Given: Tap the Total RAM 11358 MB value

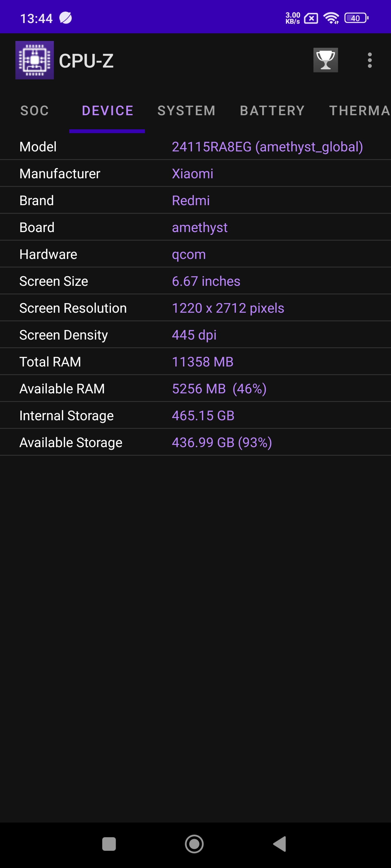Looking at the screenshot, I should coord(203,362).
